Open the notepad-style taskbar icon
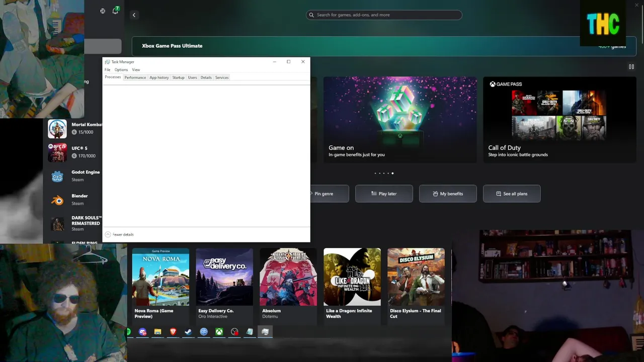This screenshot has height=362, width=644. click(250, 332)
